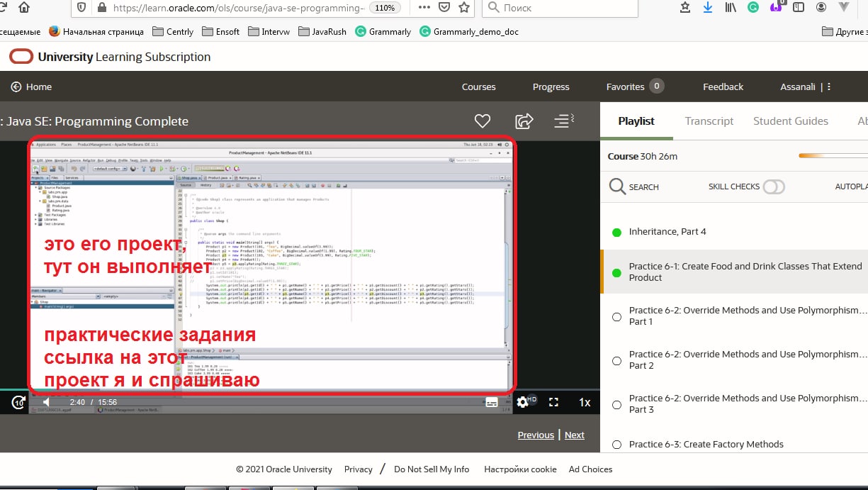Click the share course icon
Image resolution: width=868 pixels, height=490 pixels.
pyautogui.click(x=524, y=121)
